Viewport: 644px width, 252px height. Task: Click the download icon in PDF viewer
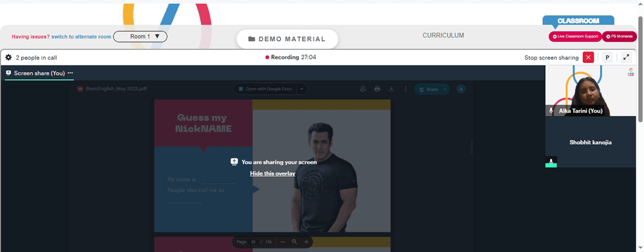click(392, 89)
